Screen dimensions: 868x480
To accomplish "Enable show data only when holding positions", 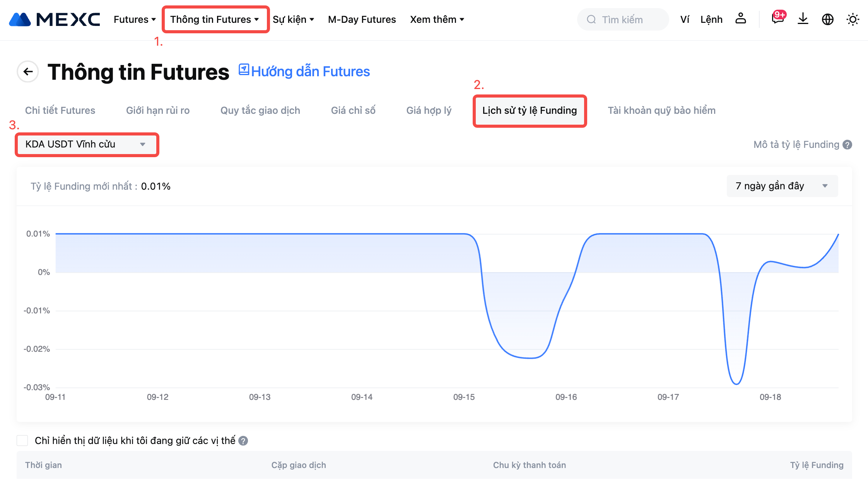I will [x=22, y=441].
